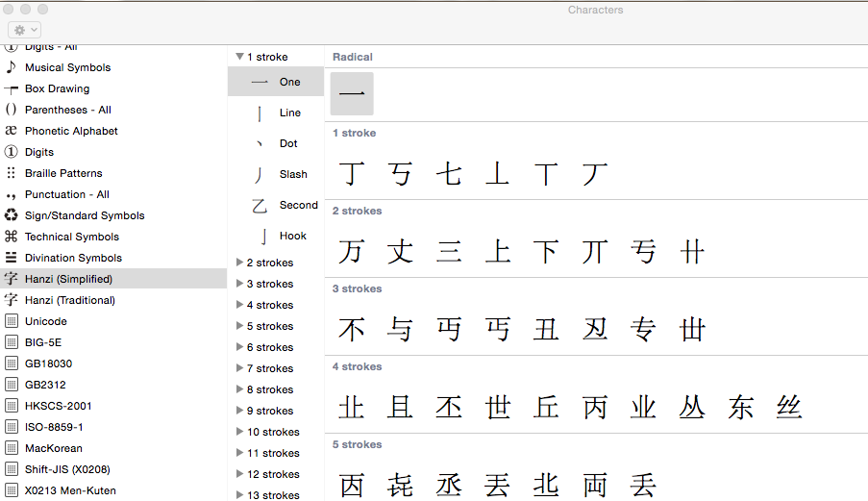Click the recycle Sign/Standard Symbols icon
The image size is (868, 501).
(12, 215)
